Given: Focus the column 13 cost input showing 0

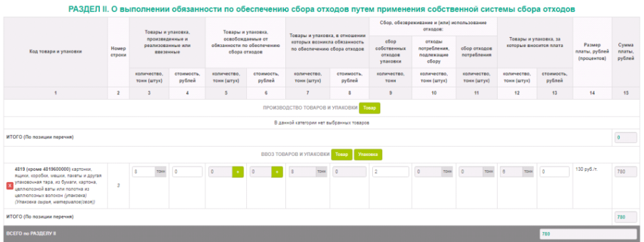Looking at the screenshot, I should [555, 172].
